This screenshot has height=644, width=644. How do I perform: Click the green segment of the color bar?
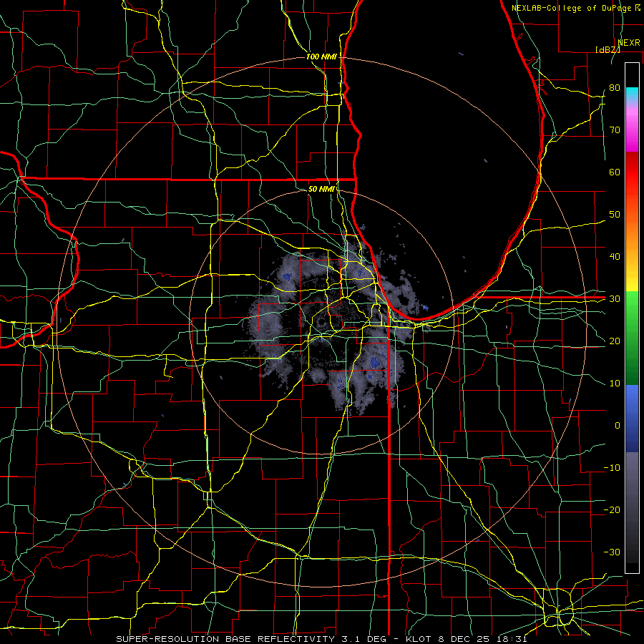632,338
